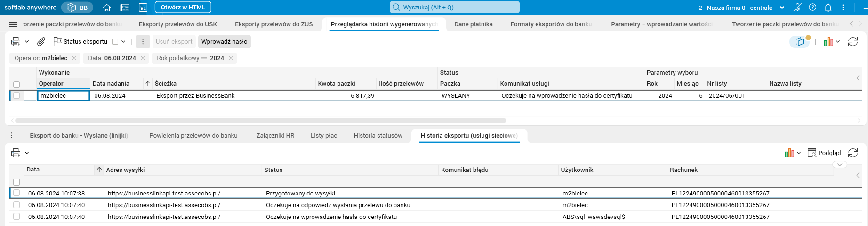Refresh the upper exports grid
868x226 pixels.
(x=852, y=42)
